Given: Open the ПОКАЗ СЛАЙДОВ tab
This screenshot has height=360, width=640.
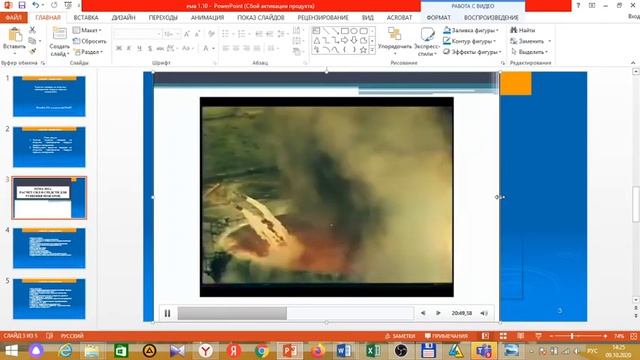Looking at the screenshot, I should click(260, 18).
